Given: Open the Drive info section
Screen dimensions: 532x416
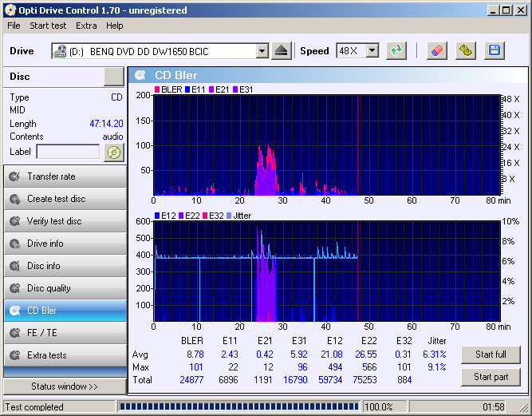Looking at the screenshot, I should 65,244.
